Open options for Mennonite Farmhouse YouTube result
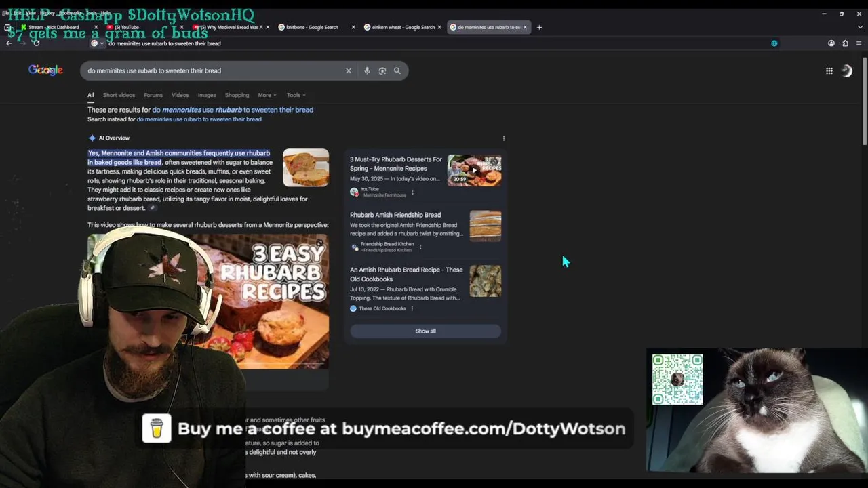This screenshot has width=868, height=488. coord(412,192)
